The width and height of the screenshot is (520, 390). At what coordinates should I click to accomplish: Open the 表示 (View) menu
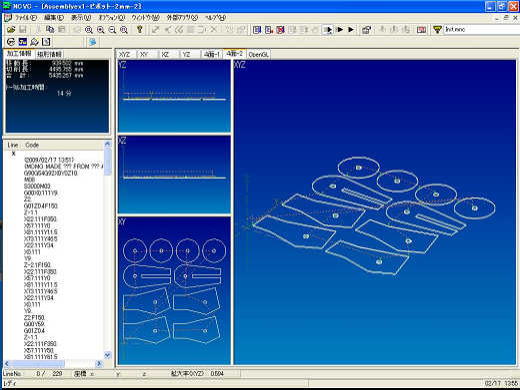pyautogui.click(x=81, y=18)
